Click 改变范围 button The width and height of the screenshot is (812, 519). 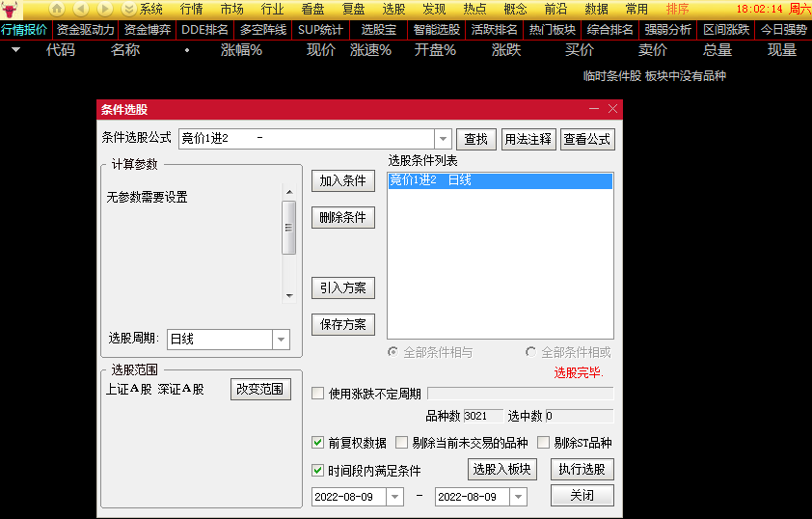260,390
